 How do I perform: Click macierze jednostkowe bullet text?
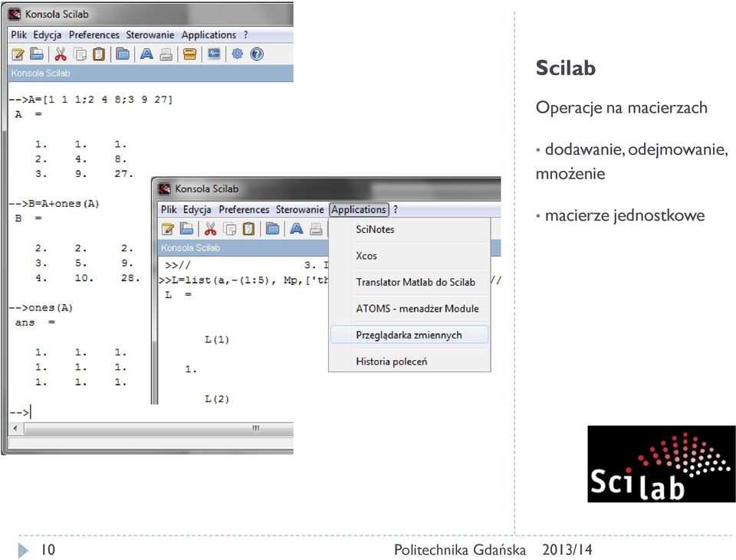(x=625, y=215)
